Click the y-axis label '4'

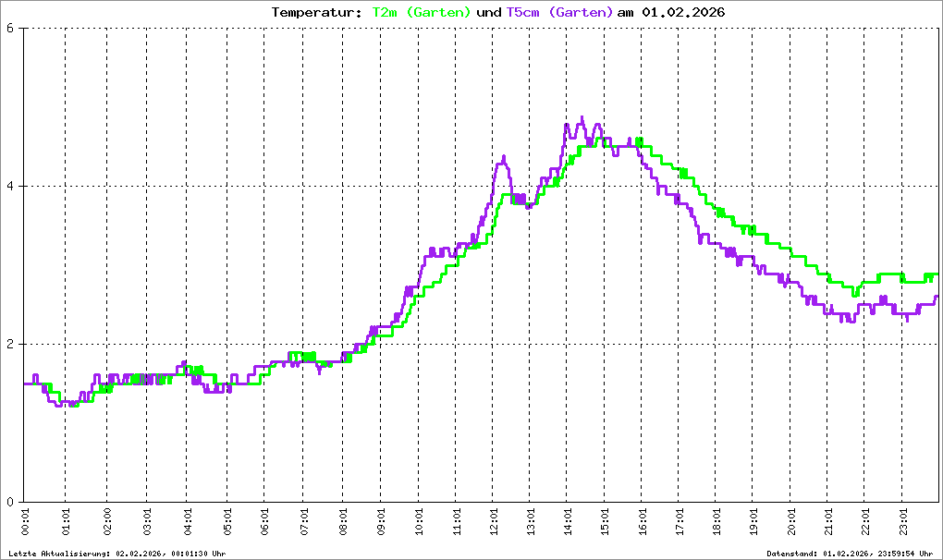[x=10, y=187]
